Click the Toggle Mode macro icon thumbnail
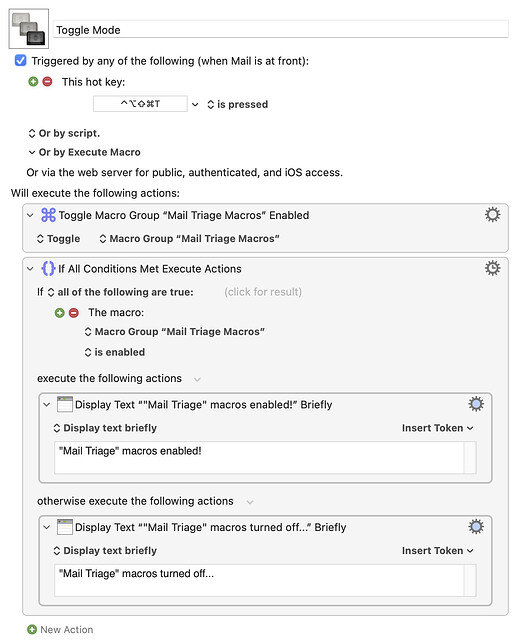 coord(29,29)
